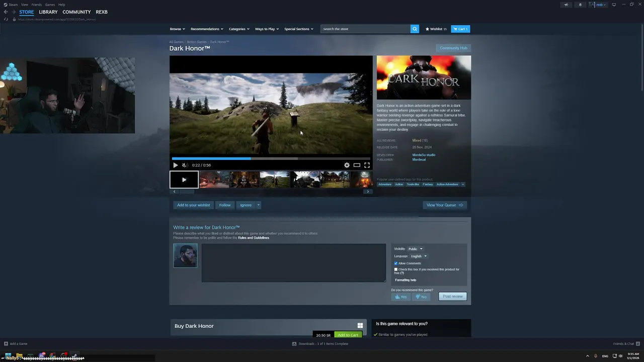This screenshot has width=644, height=362.
Task: Click View Your Queue
Action: 445,205
